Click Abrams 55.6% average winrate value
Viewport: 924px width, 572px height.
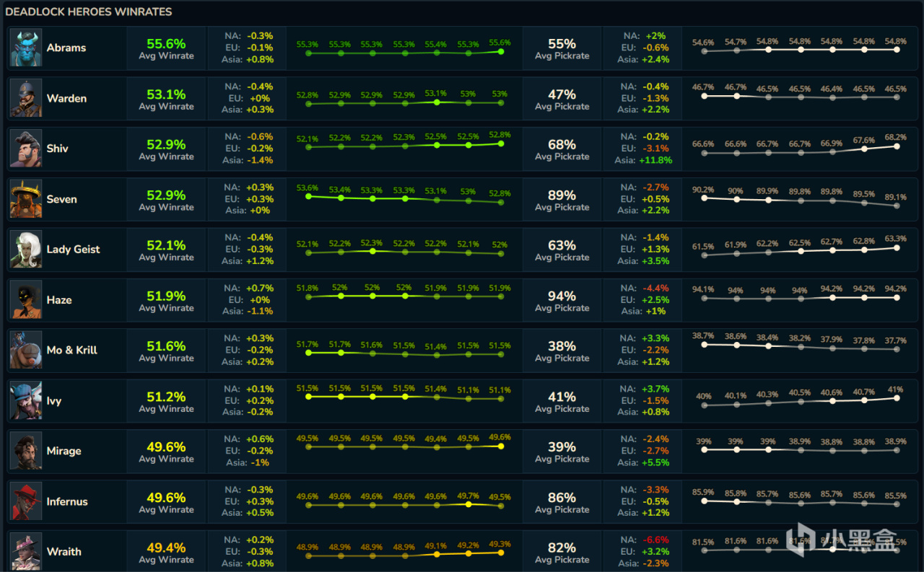pyautogui.click(x=166, y=43)
